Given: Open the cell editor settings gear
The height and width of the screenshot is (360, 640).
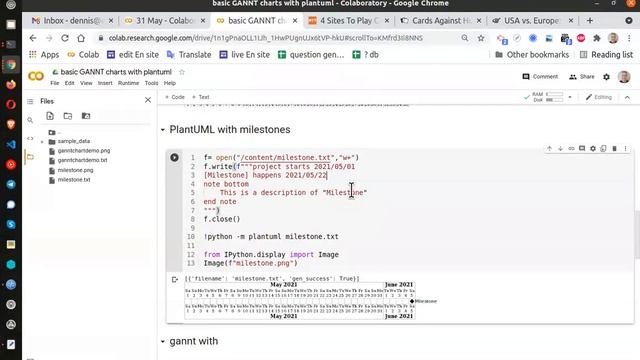Looking at the screenshot, I should click(593, 149).
